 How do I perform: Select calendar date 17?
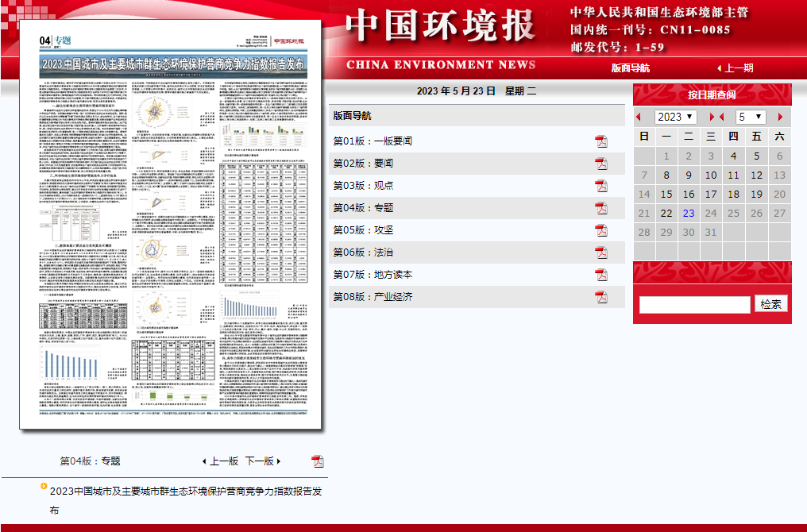pyautogui.click(x=711, y=194)
